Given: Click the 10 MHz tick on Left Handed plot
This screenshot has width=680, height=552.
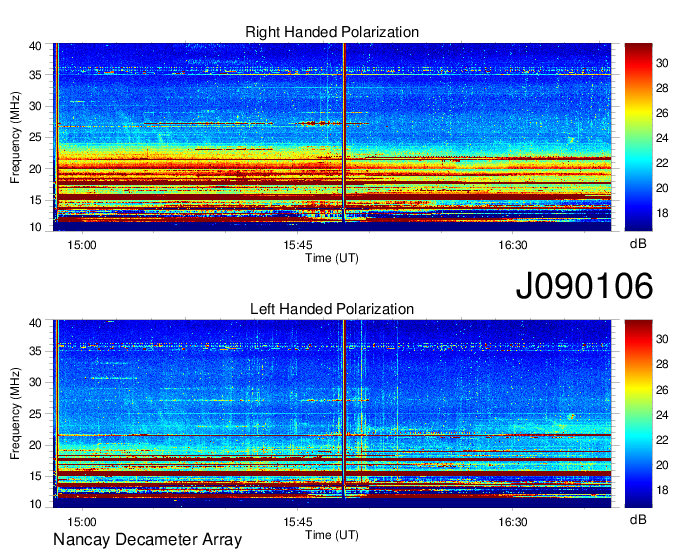Looking at the screenshot, I should (x=36, y=504).
